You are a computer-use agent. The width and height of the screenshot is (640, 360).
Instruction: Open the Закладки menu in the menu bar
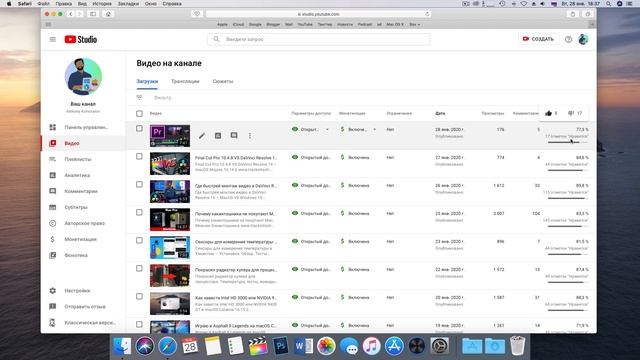coord(128,4)
